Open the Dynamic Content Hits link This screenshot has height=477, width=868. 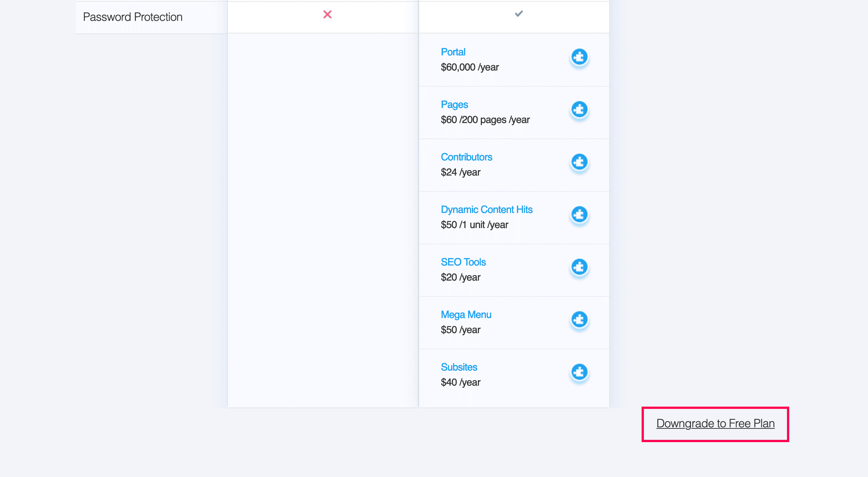pos(487,210)
